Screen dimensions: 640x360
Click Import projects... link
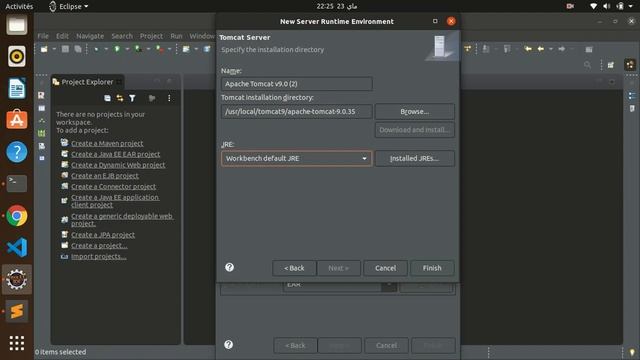click(x=99, y=256)
